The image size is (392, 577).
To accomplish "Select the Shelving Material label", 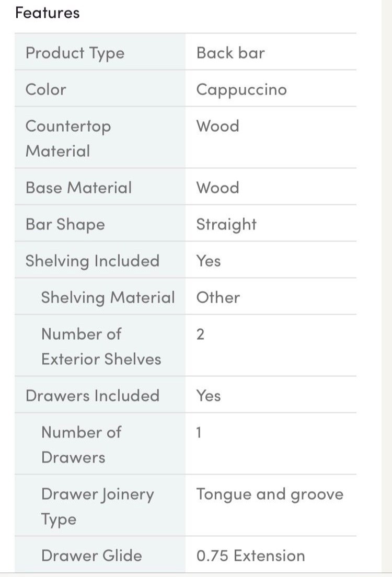I will (x=108, y=297).
